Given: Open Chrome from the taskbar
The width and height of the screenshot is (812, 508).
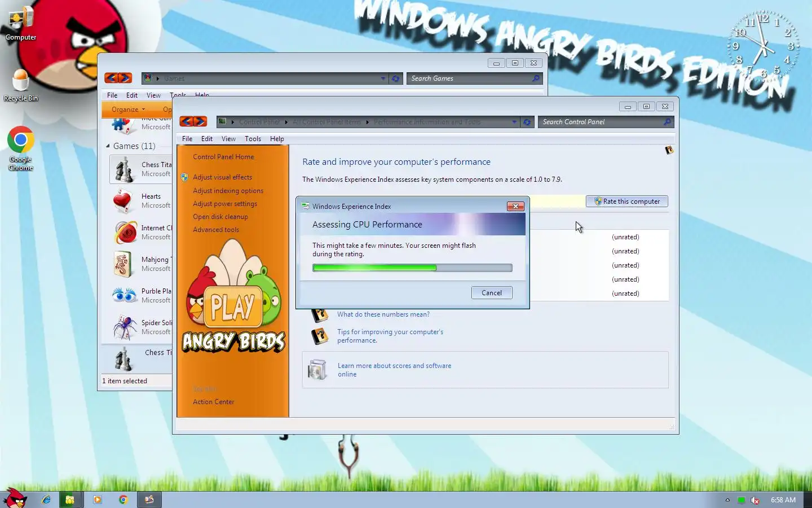Looking at the screenshot, I should (123, 500).
